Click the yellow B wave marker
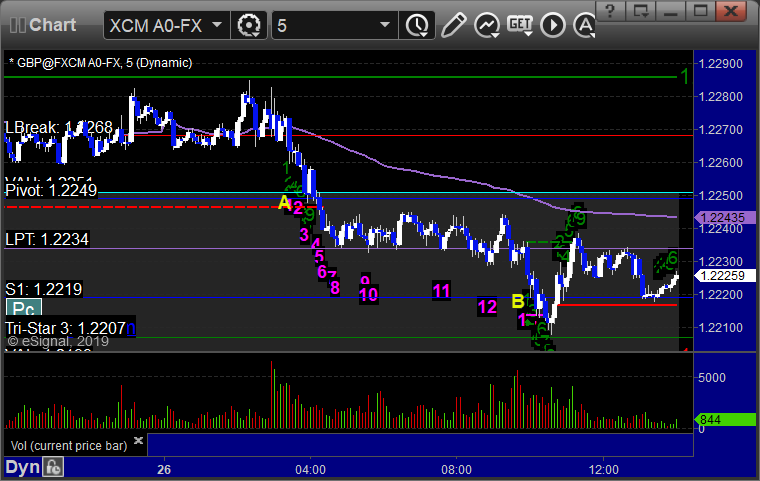Screen dimensions: 760x481 [x=518, y=301]
